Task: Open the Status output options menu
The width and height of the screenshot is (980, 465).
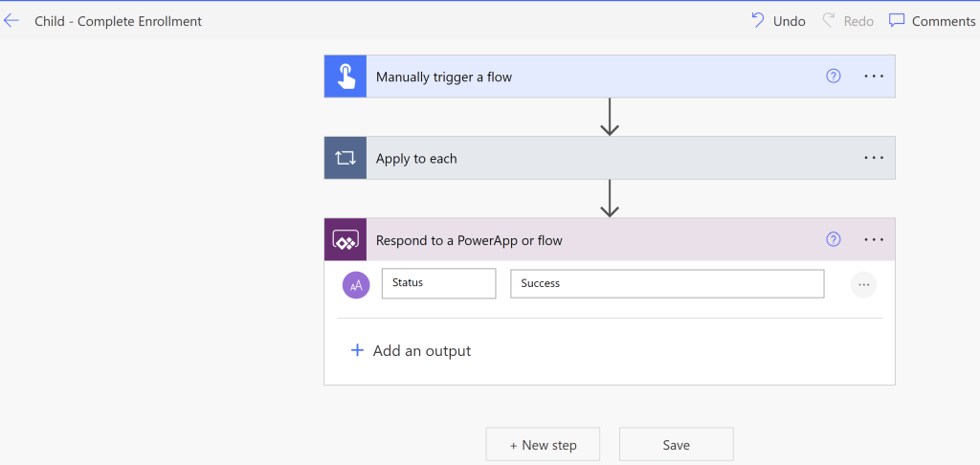Action: pos(863,284)
